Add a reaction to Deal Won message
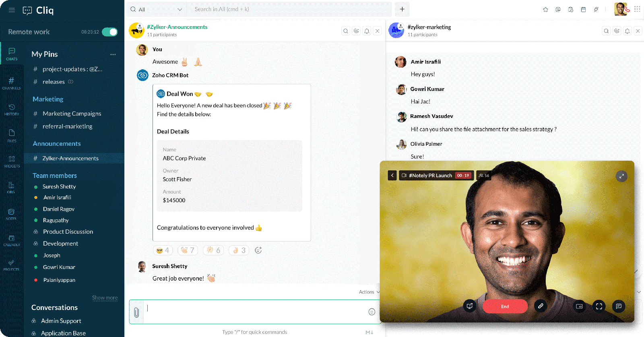The height and width of the screenshot is (337, 644). 258,250
